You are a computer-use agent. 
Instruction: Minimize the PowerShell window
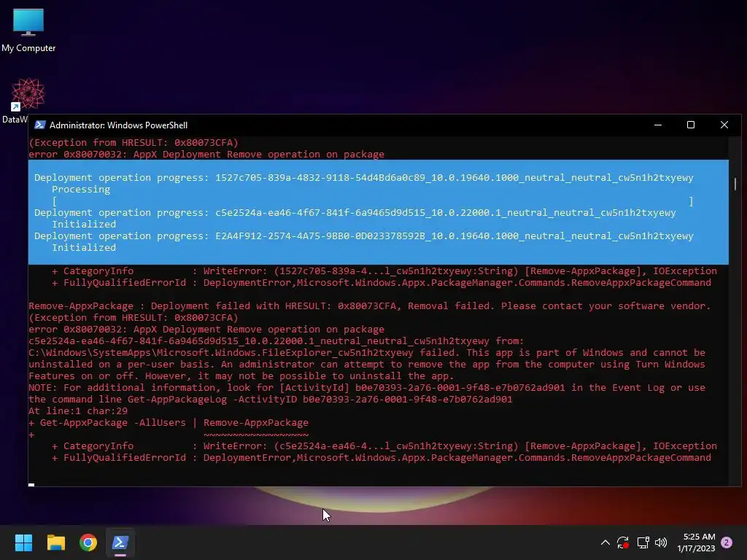point(658,125)
